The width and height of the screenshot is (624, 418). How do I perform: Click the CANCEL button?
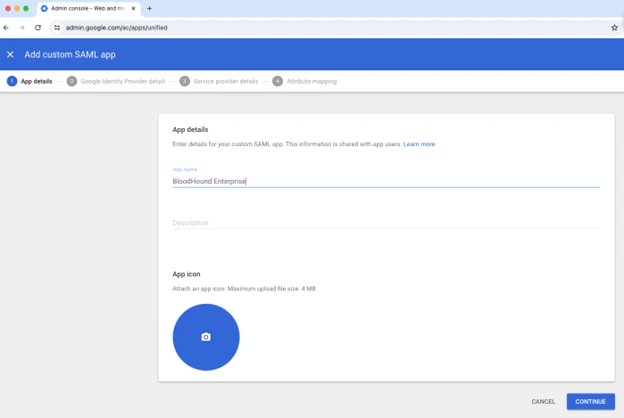pyautogui.click(x=543, y=401)
